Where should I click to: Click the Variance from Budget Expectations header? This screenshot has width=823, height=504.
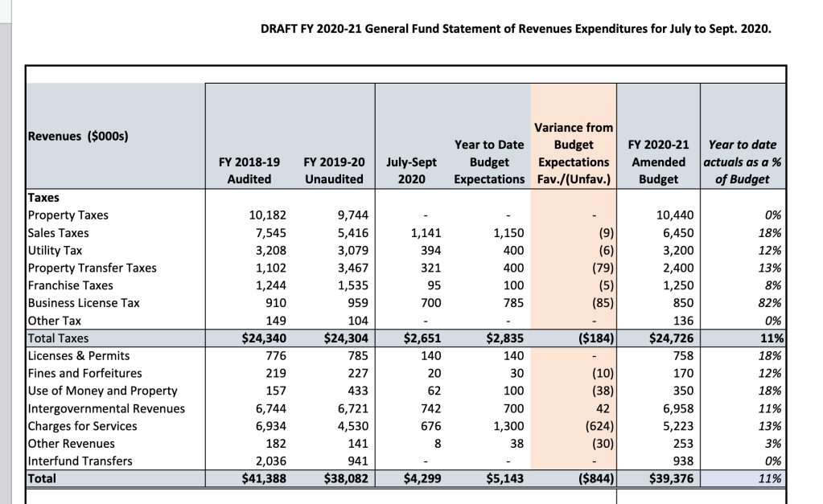[573, 153]
